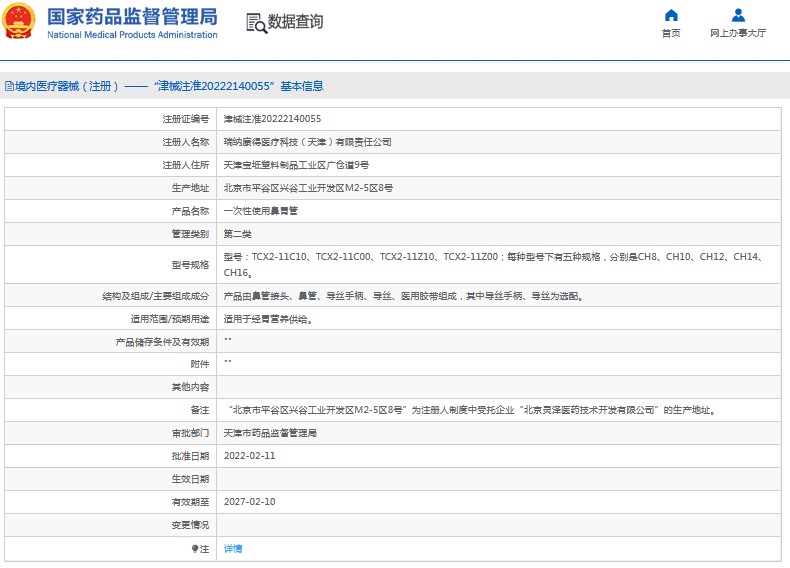This screenshot has width=790, height=568.
Task: Click the bullet icon beside 注
Action: [x=194, y=548]
